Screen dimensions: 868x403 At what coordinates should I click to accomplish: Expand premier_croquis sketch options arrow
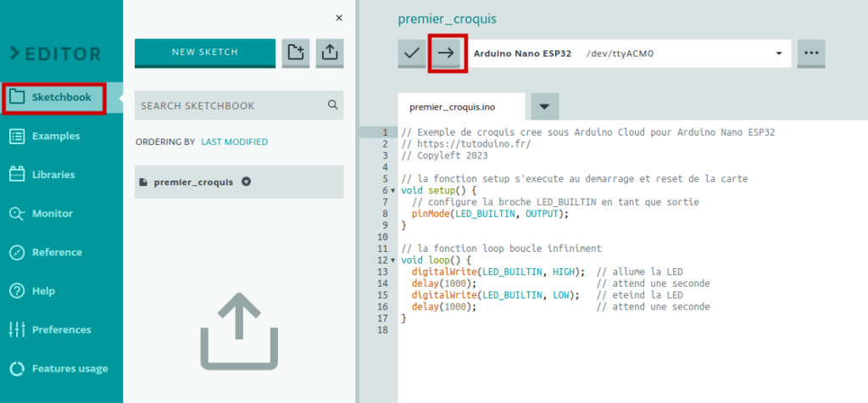point(247,182)
